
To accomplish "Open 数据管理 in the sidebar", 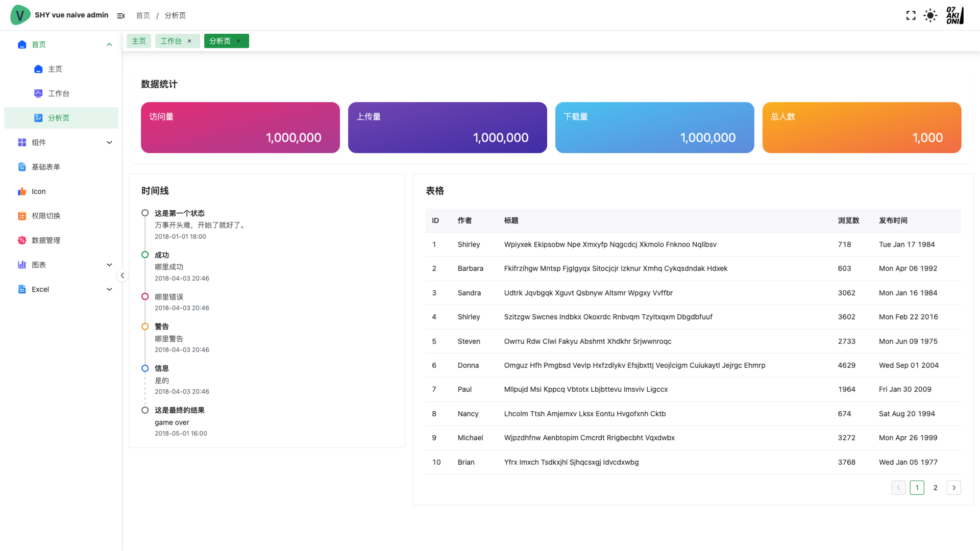I will coord(61,240).
